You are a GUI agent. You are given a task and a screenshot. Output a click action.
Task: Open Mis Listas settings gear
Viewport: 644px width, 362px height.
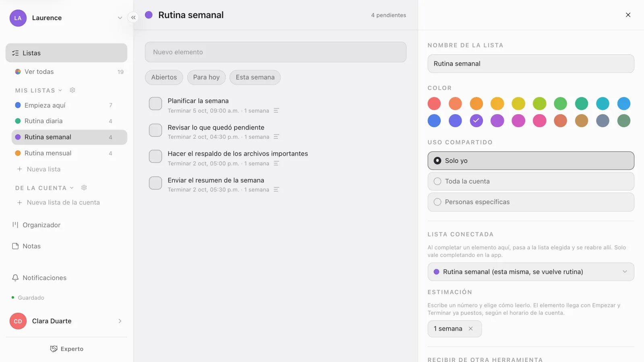(72, 90)
